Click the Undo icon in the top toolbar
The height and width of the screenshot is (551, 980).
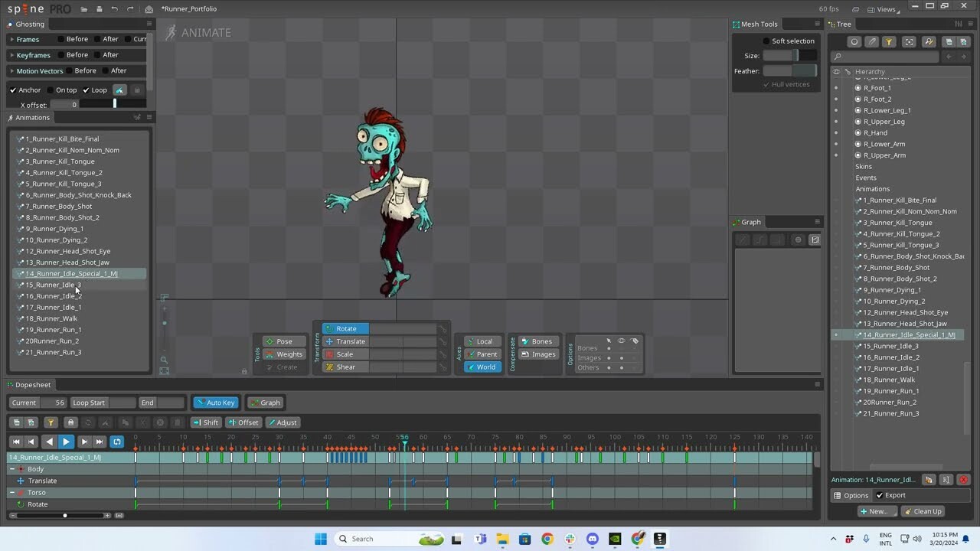(113, 8)
